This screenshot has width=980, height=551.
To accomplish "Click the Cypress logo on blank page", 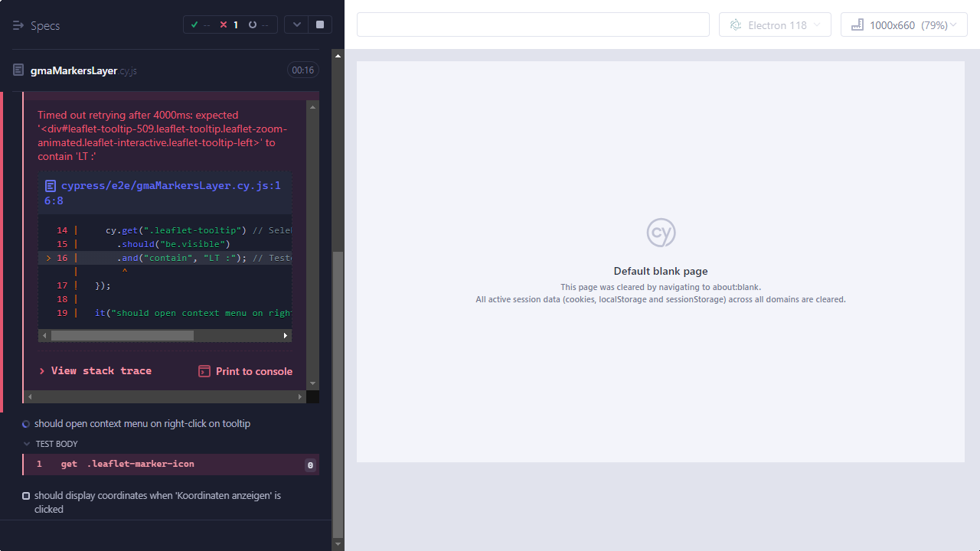I will coord(661,233).
